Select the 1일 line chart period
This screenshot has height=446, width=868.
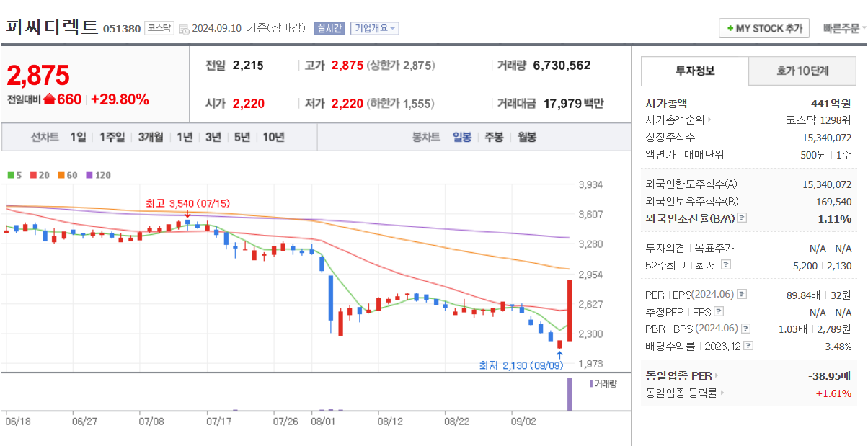coord(78,137)
